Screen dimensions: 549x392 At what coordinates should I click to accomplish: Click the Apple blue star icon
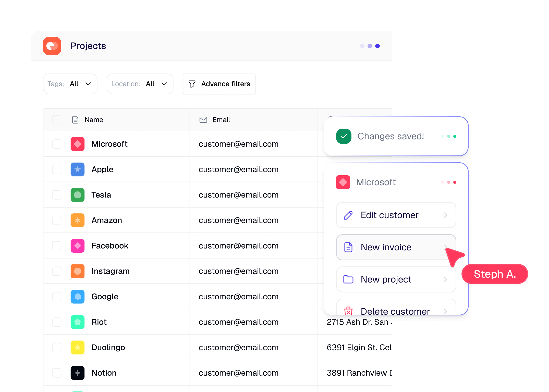(78, 169)
